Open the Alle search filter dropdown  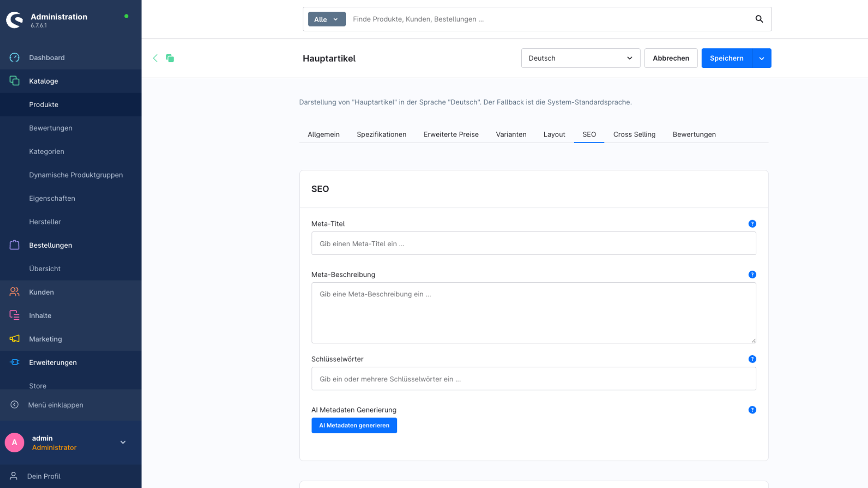(x=326, y=19)
